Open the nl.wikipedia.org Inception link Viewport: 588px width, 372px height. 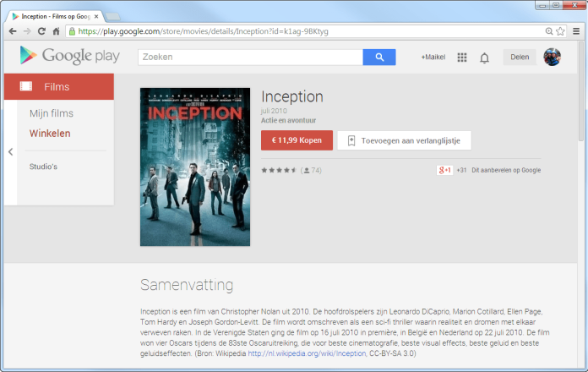(307, 353)
